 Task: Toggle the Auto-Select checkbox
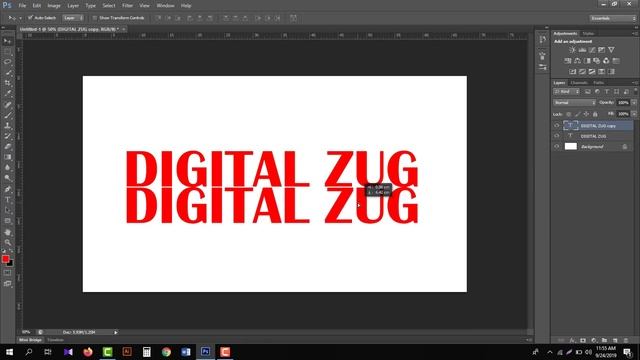click(30, 18)
